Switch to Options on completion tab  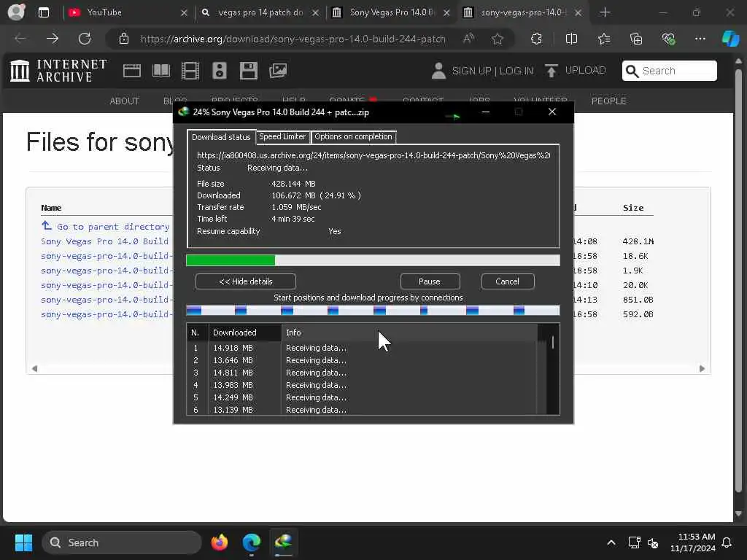tap(354, 136)
